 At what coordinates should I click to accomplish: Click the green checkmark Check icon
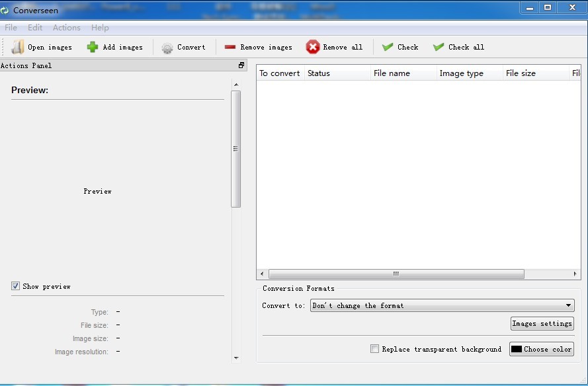pyautogui.click(x=388, y=47)
